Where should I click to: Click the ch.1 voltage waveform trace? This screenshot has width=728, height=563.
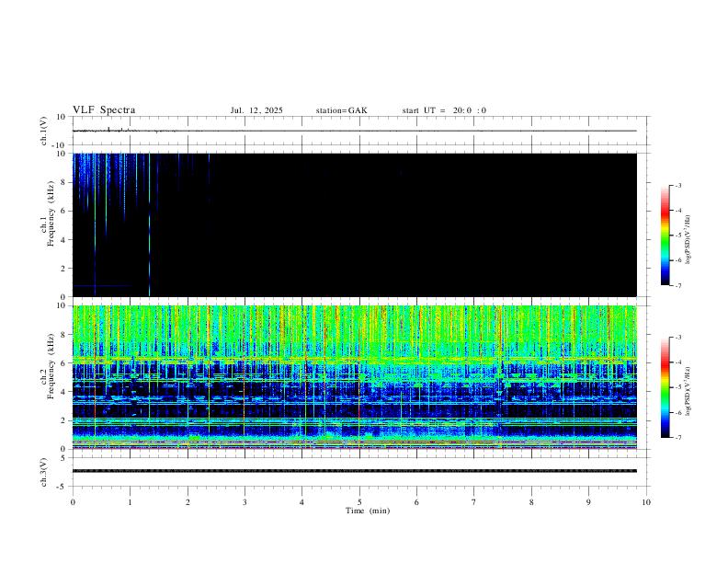[355, 131]
